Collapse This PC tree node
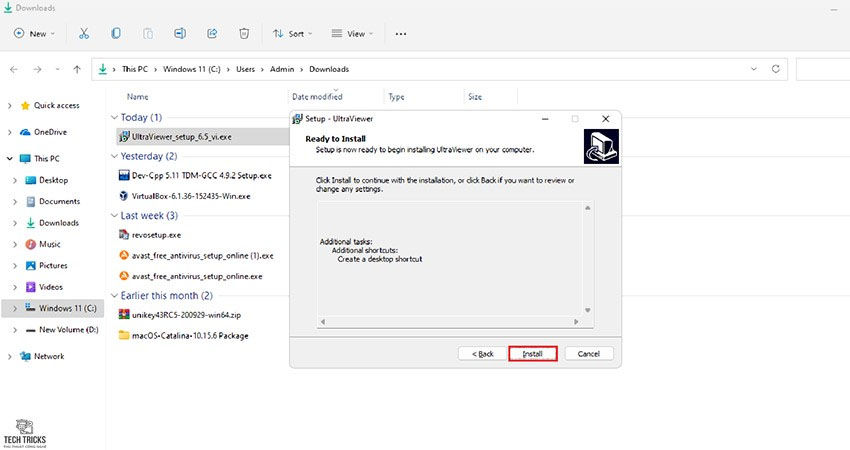The image size is (850, 450). [x=10, y=159]
